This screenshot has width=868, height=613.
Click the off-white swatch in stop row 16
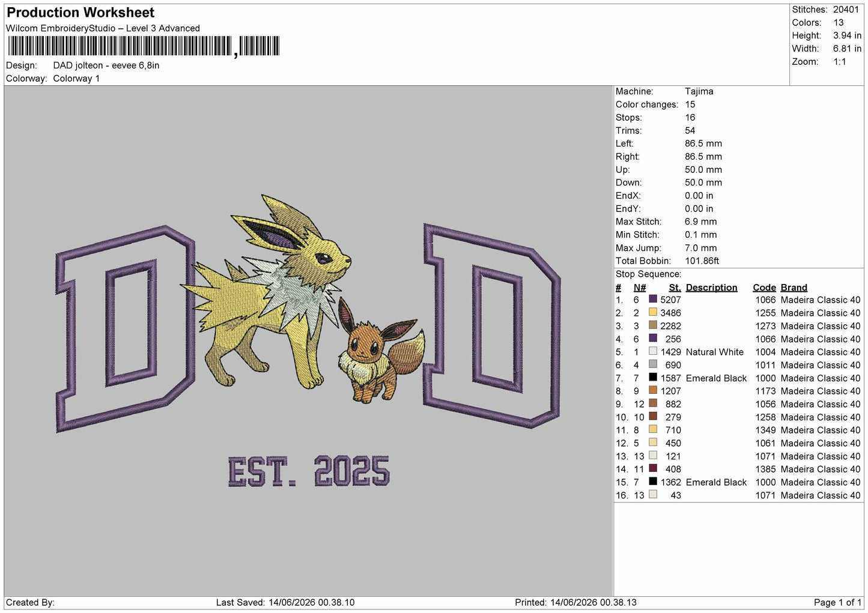[653, 494]
